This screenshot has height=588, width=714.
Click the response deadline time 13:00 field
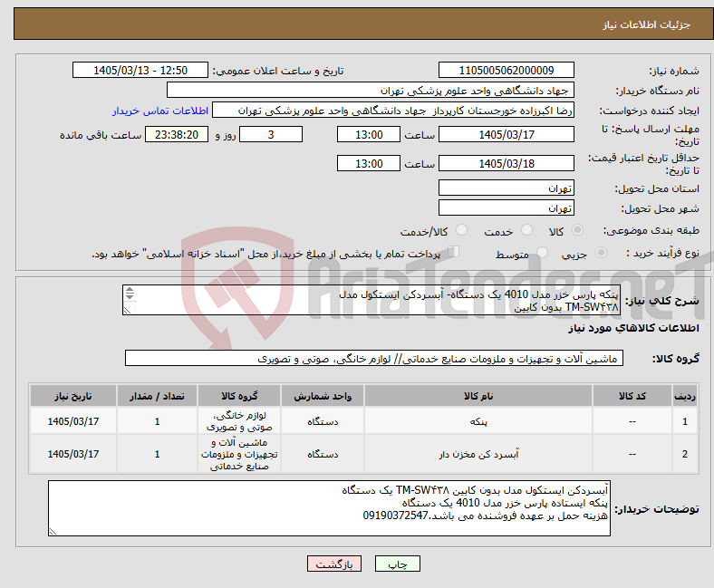369,134
